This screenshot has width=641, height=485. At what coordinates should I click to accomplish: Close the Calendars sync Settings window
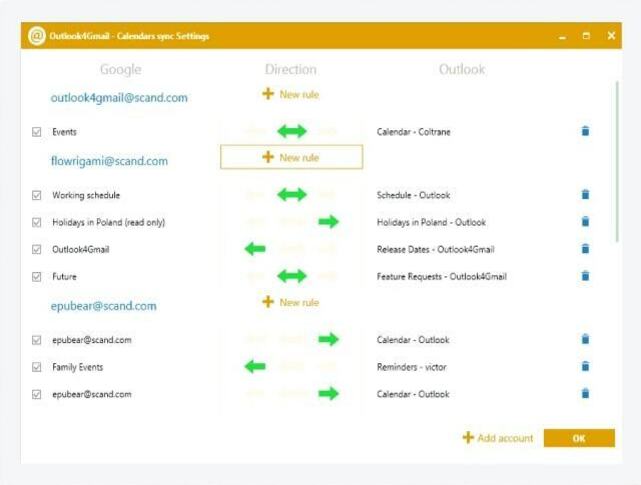[x=611, y=36]
